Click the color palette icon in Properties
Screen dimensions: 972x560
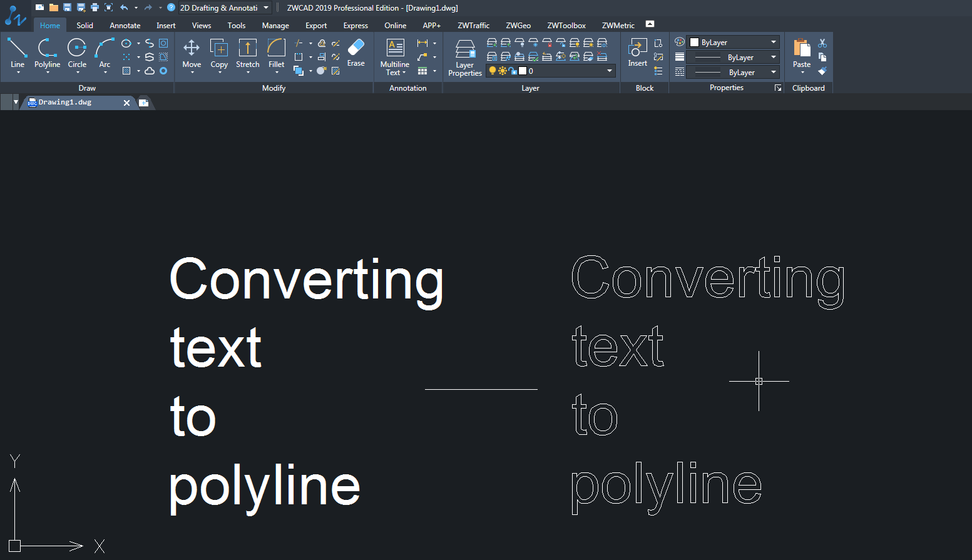point(680,42)
